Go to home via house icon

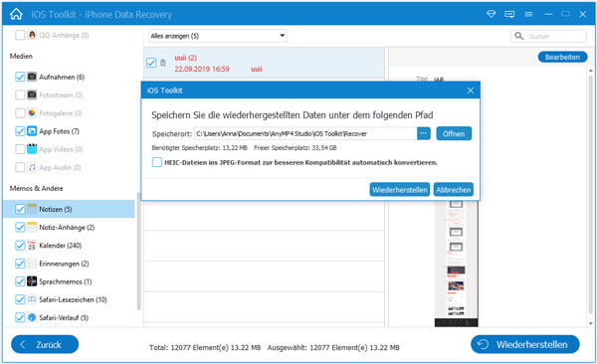[x=16, y=14]
